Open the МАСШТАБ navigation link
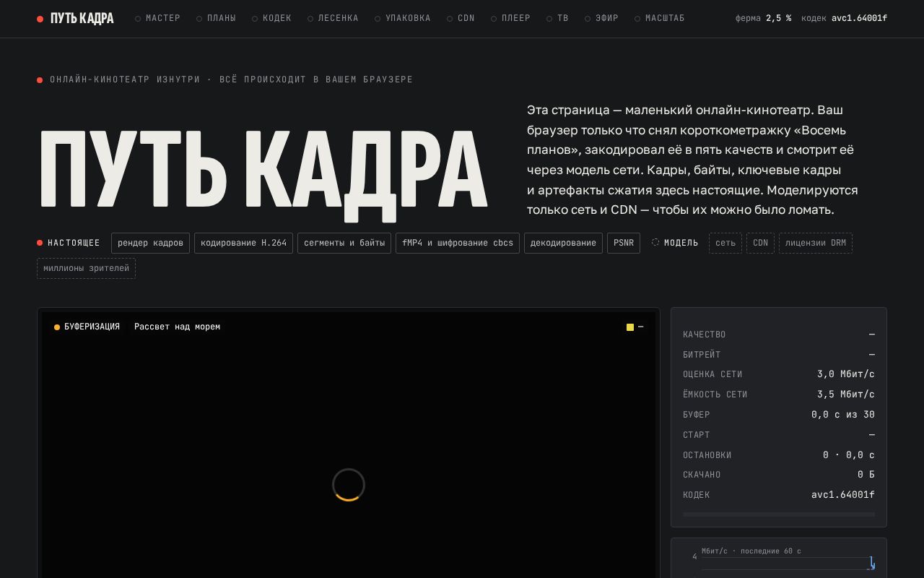 coord(660,18)
